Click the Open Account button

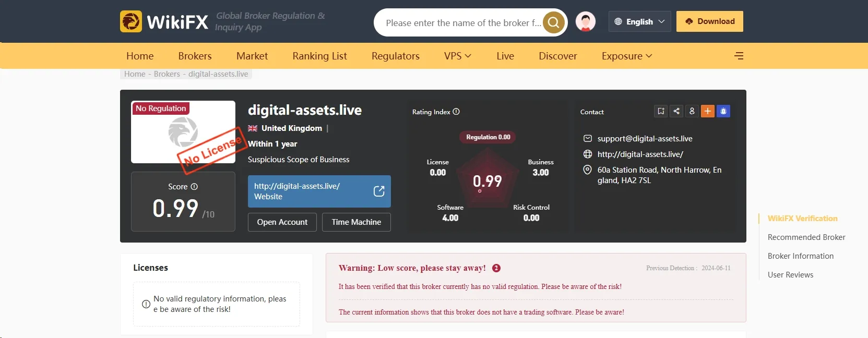coord(282,222)
